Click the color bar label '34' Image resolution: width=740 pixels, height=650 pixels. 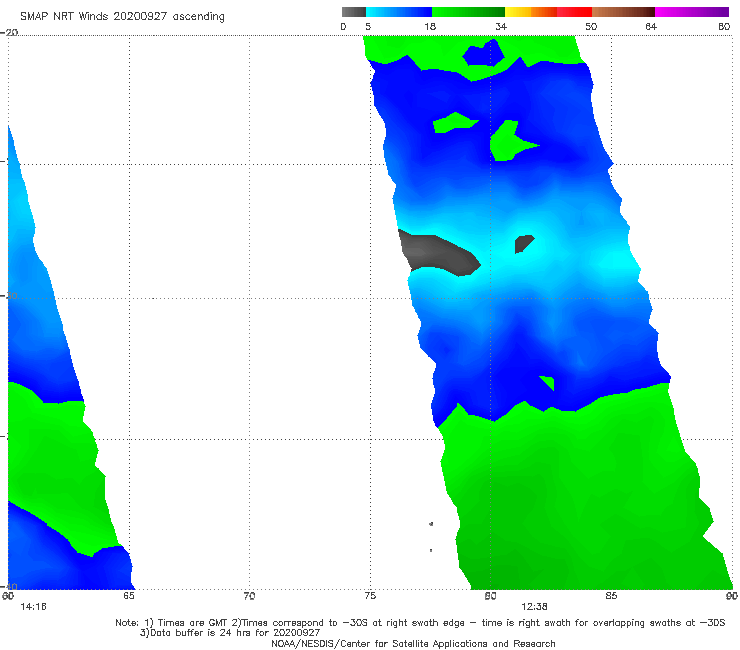coord(501,26)
